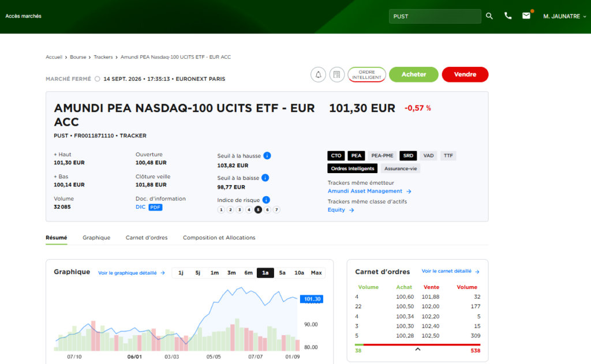Image resolution: width=591 pixels, height=364 pixels.
Task: Open Equity trackers link
Action: [336, 210]
